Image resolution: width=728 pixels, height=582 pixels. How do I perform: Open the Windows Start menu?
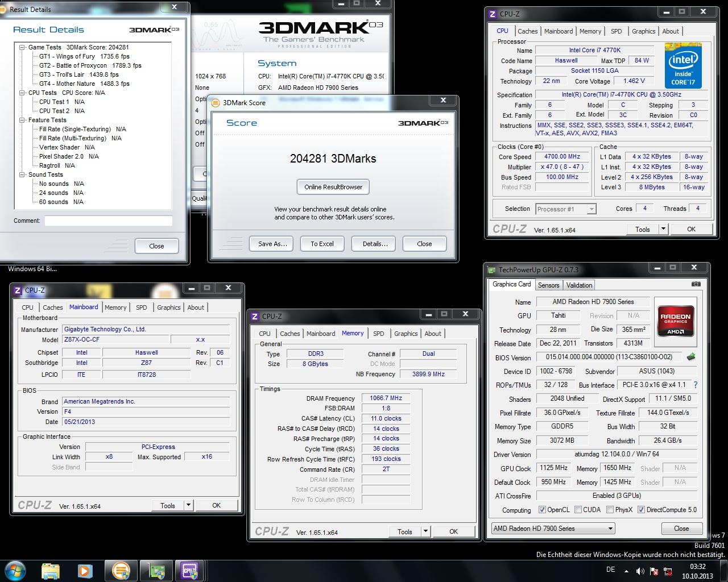[x=15, y=570]
